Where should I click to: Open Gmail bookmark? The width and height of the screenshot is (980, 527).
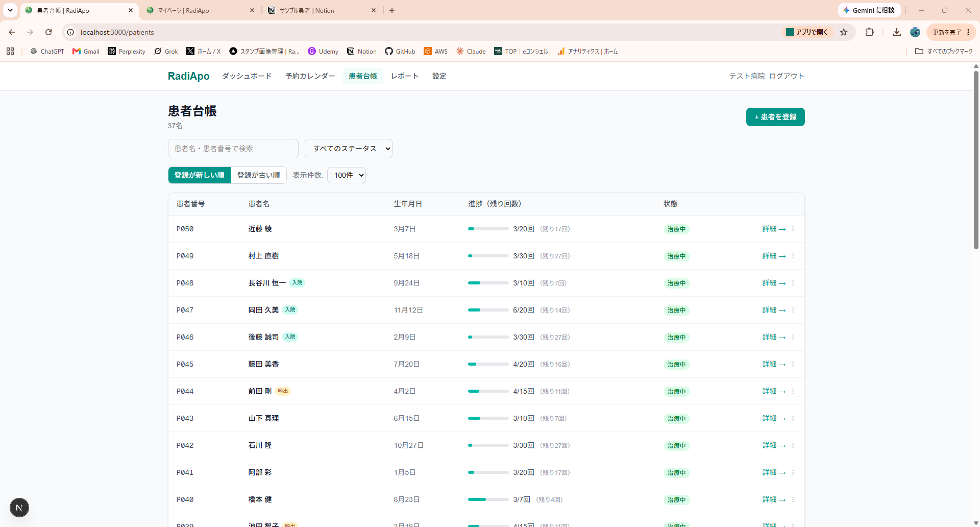point(86,51)
